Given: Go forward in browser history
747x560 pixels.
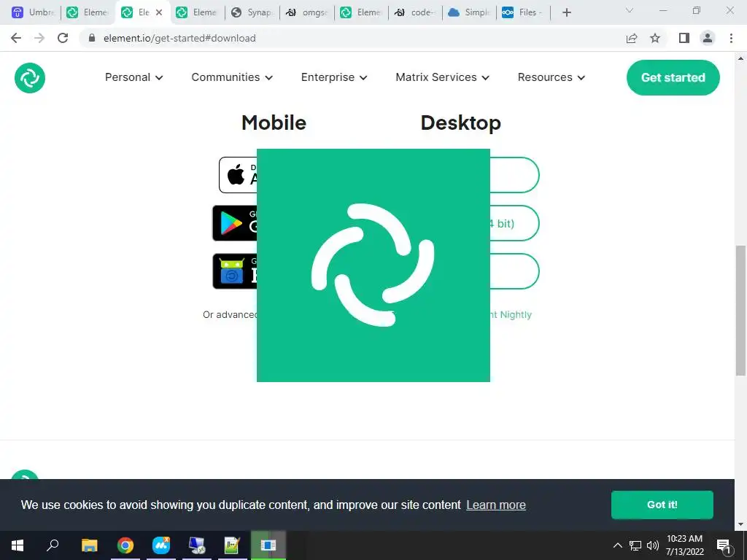Looking at the screenshot, I should coord(39,38).
